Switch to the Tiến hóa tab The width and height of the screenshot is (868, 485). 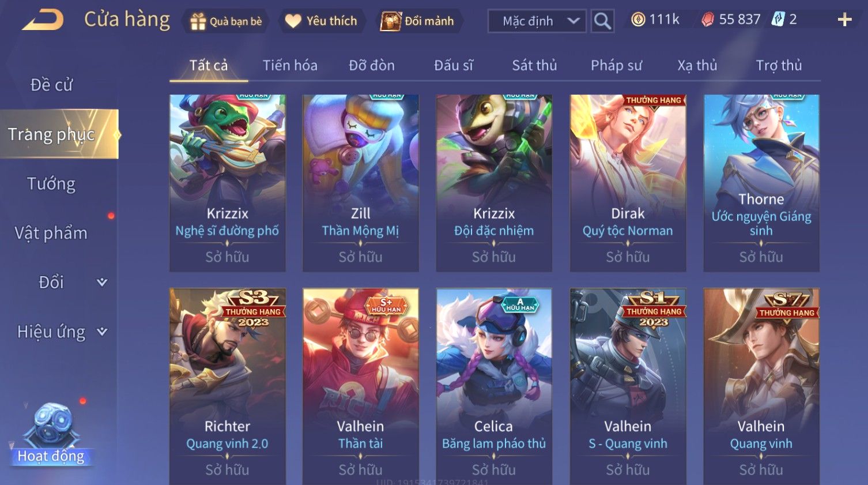click(x=290, y=65)
